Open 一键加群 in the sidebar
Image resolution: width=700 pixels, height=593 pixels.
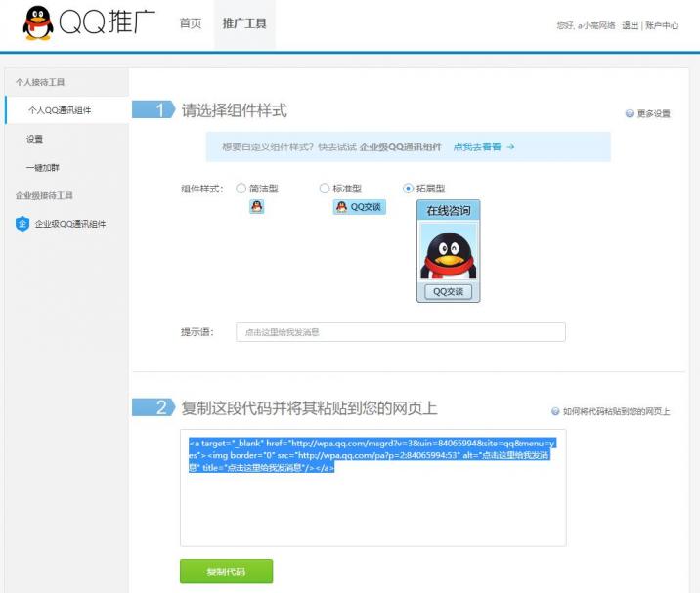(42, 168)
